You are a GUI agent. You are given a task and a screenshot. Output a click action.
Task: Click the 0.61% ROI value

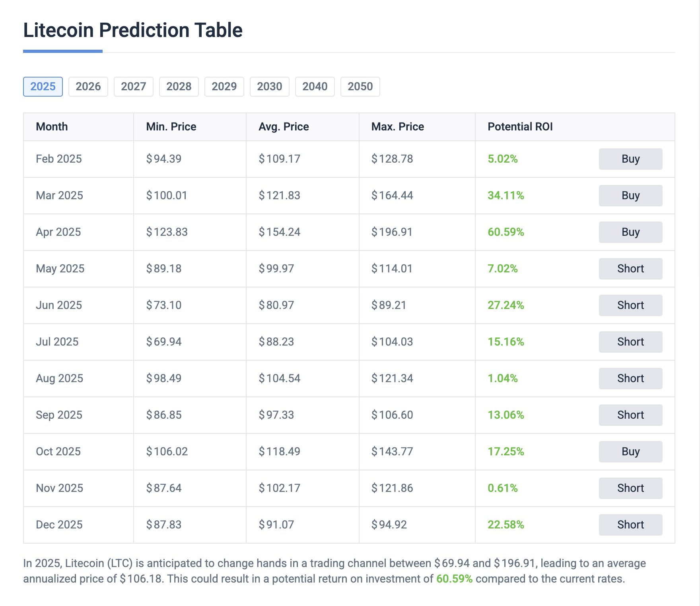coord(503,488)
